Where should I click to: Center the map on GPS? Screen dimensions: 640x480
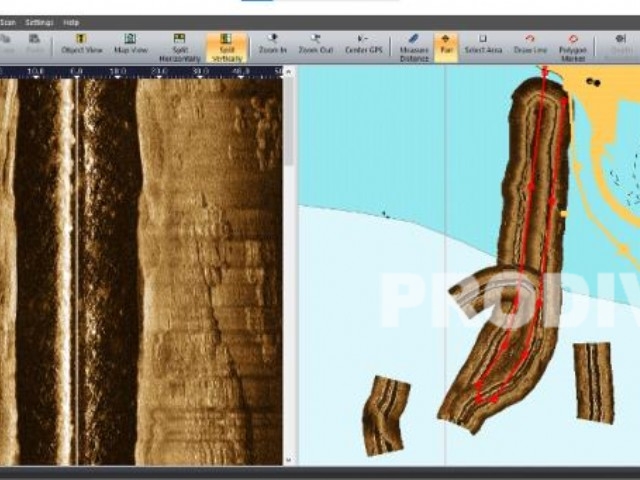pyautogui.click(x=363, y=46)
